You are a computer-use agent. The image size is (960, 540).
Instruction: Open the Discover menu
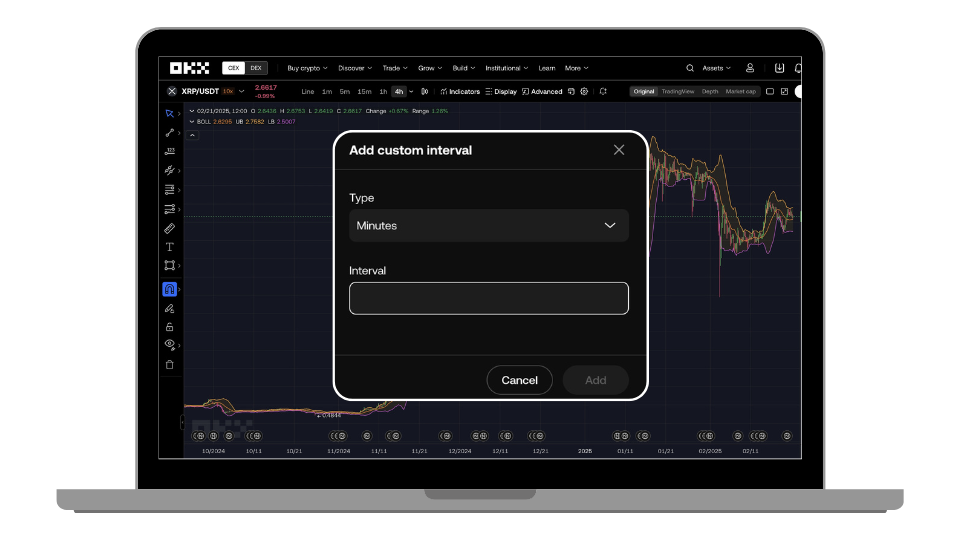click(355, 68)
